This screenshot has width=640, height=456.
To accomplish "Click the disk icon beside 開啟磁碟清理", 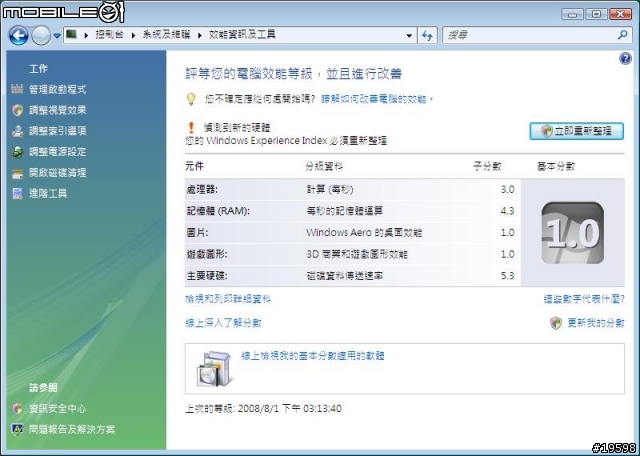I will coord(17,174).
